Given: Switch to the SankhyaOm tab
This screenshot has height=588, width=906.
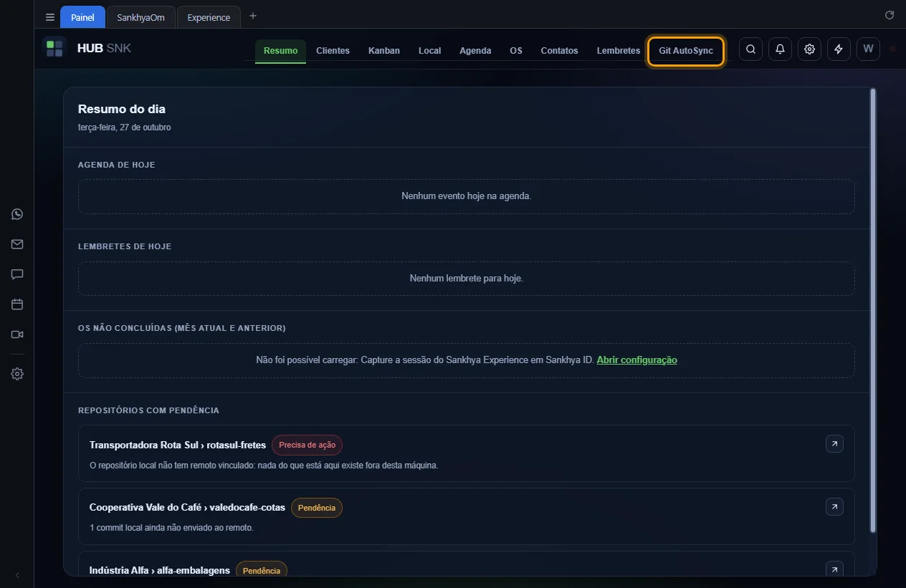Looking at the screenshot, I should 140,17.
